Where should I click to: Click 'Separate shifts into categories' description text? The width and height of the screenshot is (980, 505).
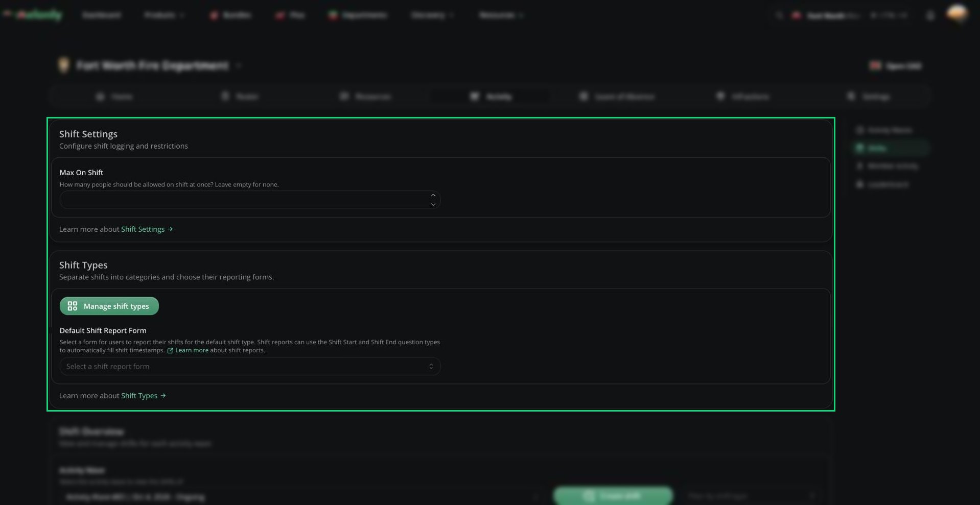coord(167,277)
